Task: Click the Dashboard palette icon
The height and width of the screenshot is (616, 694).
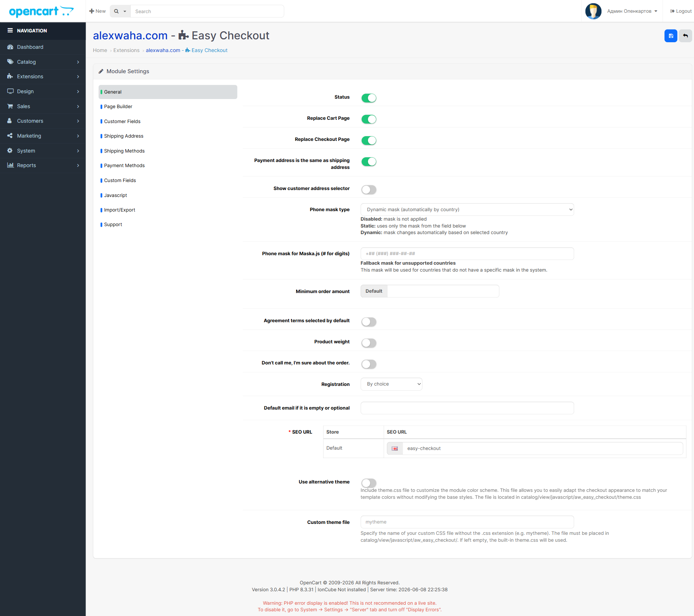Action: coord(10,47)
